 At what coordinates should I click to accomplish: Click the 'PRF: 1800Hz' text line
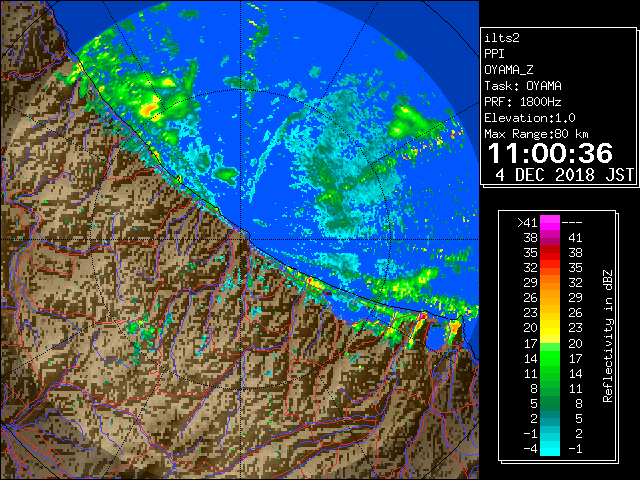[523, 102]
